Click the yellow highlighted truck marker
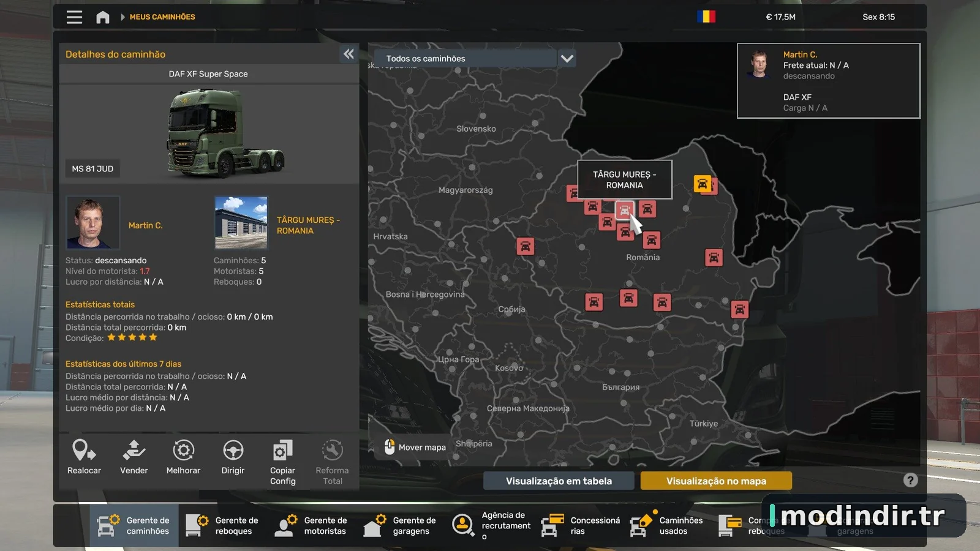 tap(703, 183)
